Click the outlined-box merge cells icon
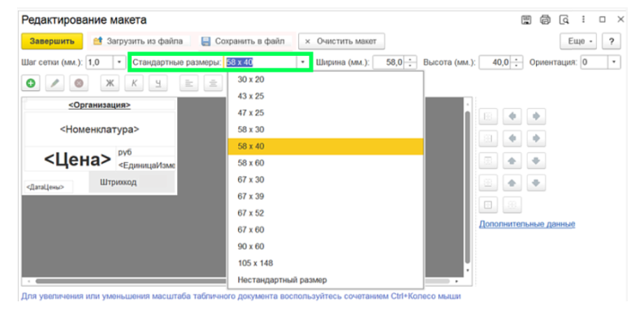This screenshot has height=320, width=644. (488, 205)
